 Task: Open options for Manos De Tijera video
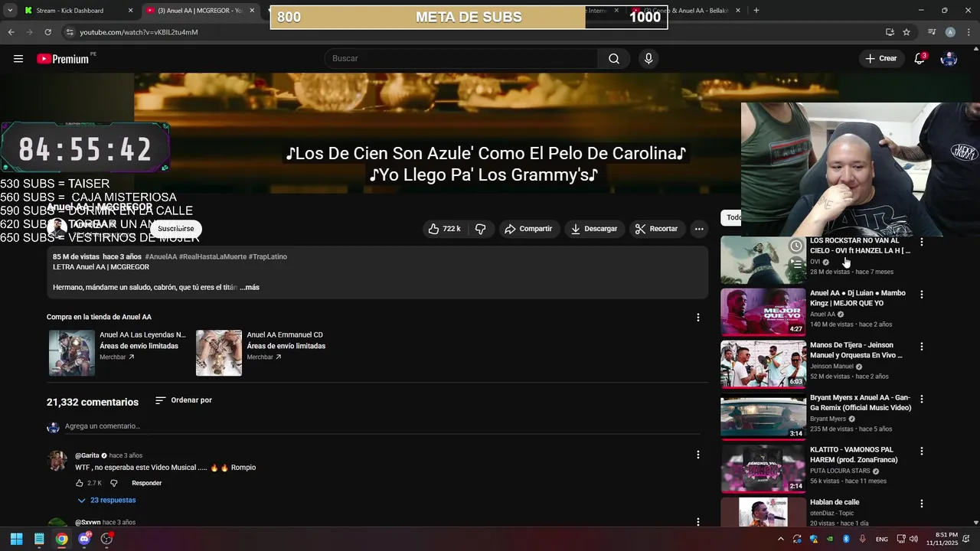pyautogui.click(x=921, y=346)
